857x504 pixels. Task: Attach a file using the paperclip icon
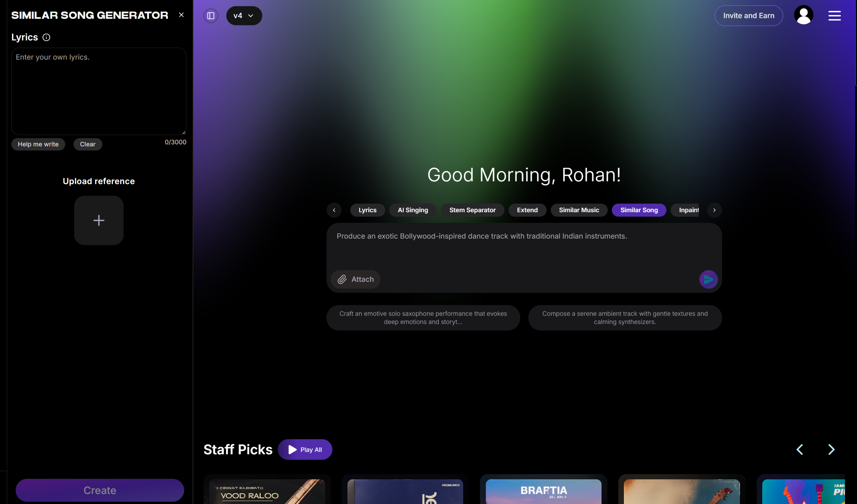(x=342, y=279)
